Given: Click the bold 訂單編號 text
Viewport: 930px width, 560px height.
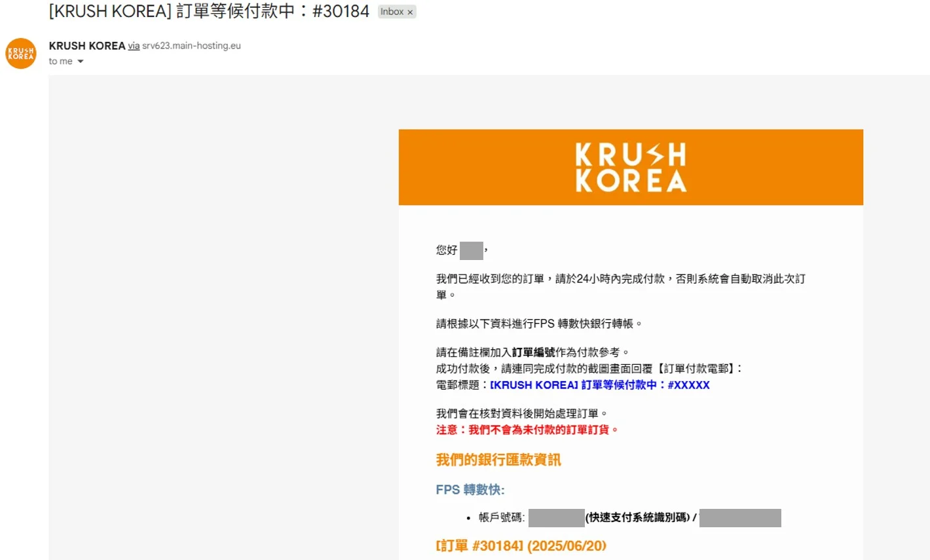Looking at the screenshot, I should point(533,352).
